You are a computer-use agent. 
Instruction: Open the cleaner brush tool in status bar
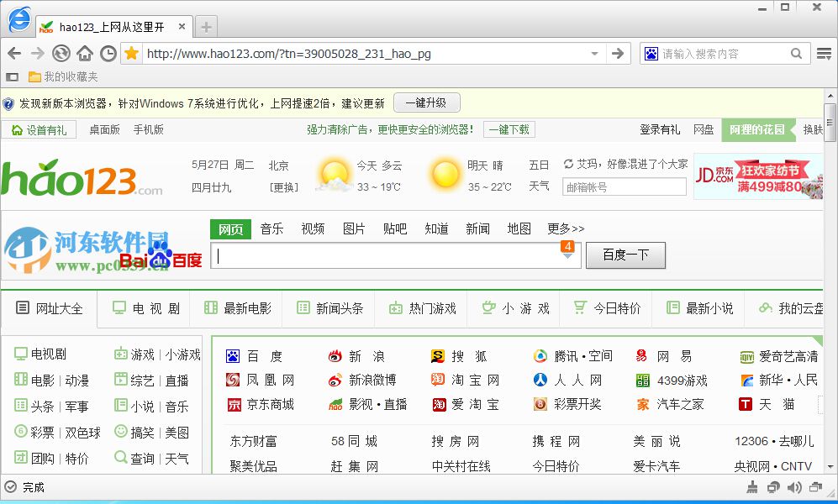click(x=751, y=487)
